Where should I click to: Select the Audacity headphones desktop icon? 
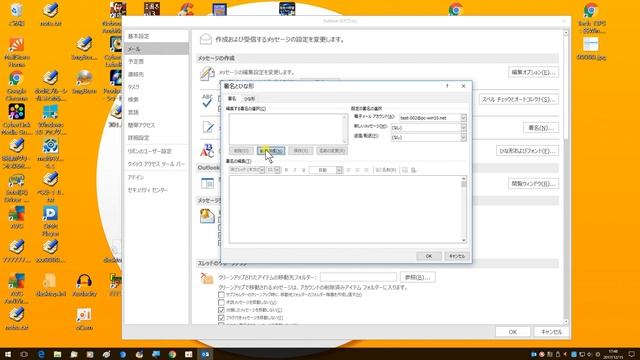tap(84, 285)
